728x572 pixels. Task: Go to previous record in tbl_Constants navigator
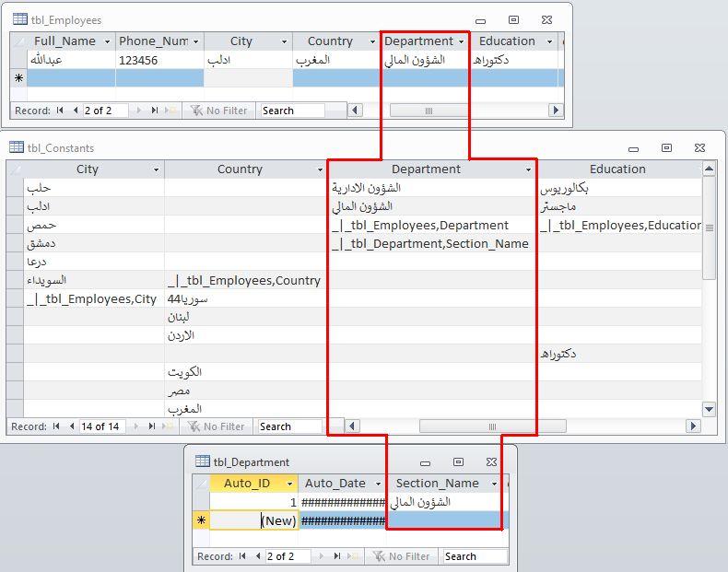[x=72, y=426]
